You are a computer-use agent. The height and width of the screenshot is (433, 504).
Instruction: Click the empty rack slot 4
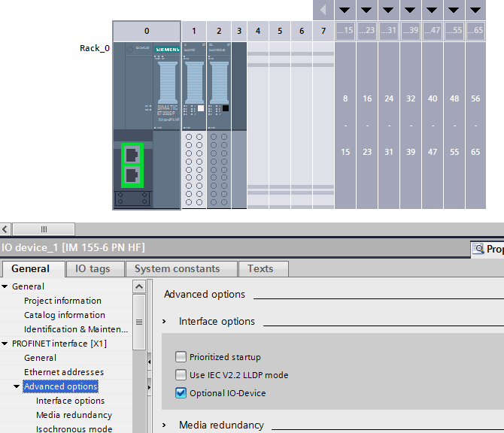click(x=258, y=126)
